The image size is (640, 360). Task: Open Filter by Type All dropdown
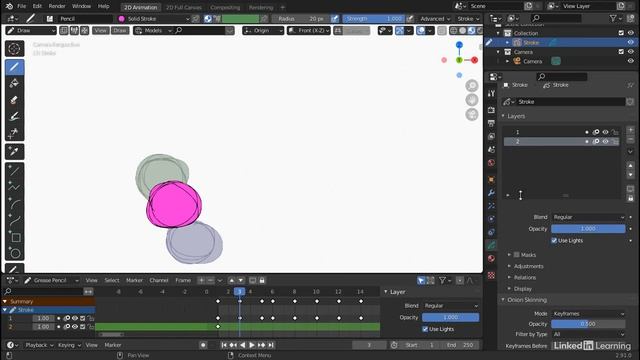[x=588, y=334]
